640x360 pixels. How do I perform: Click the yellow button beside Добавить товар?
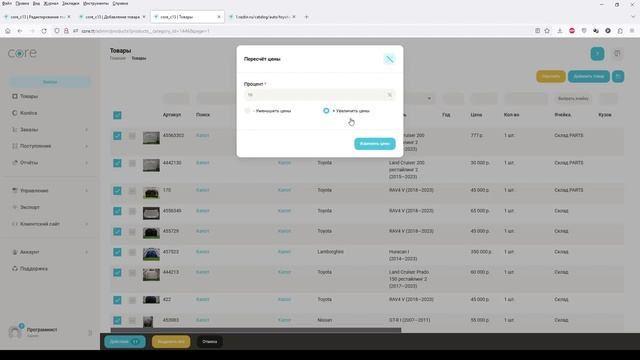coord(551,76)
